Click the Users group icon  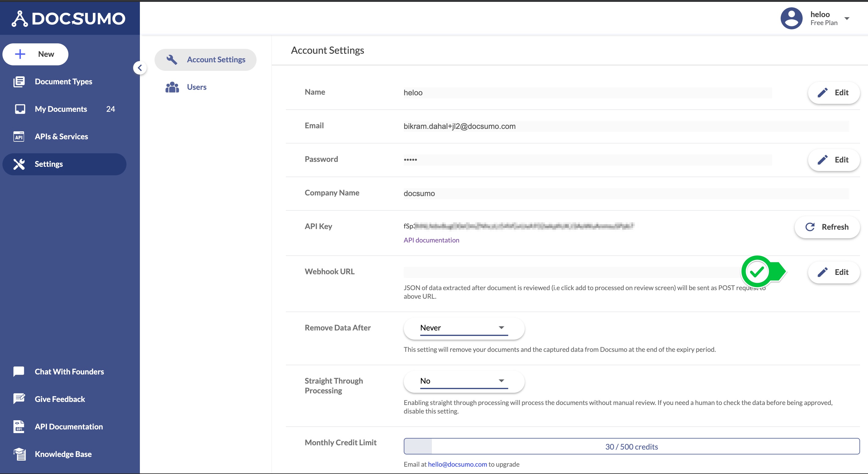click(x=172, y=87)
